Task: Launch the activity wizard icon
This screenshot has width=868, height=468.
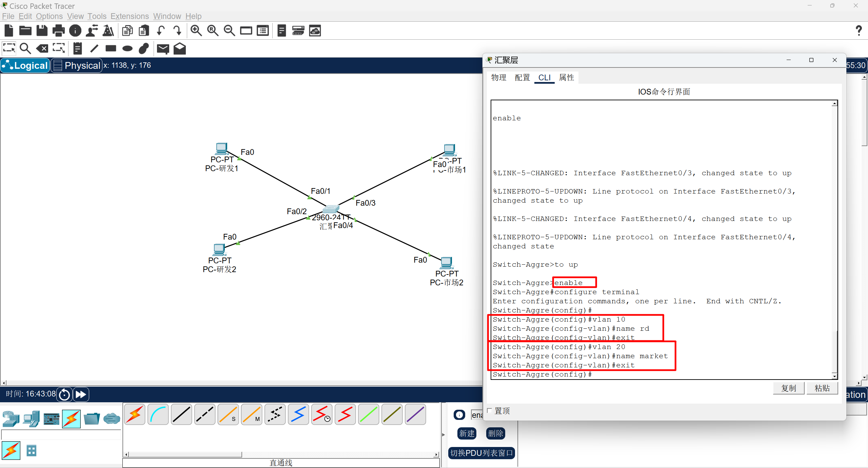Action: (x=108, y=31)
